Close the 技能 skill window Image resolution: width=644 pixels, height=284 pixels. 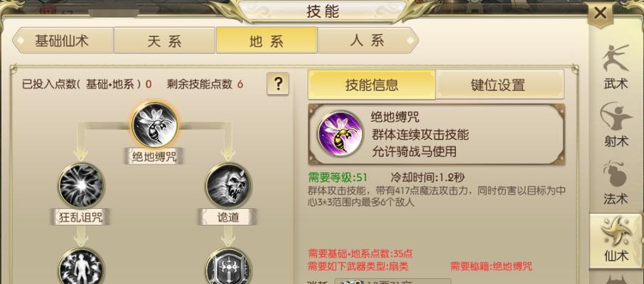click(x=600, y=13)
